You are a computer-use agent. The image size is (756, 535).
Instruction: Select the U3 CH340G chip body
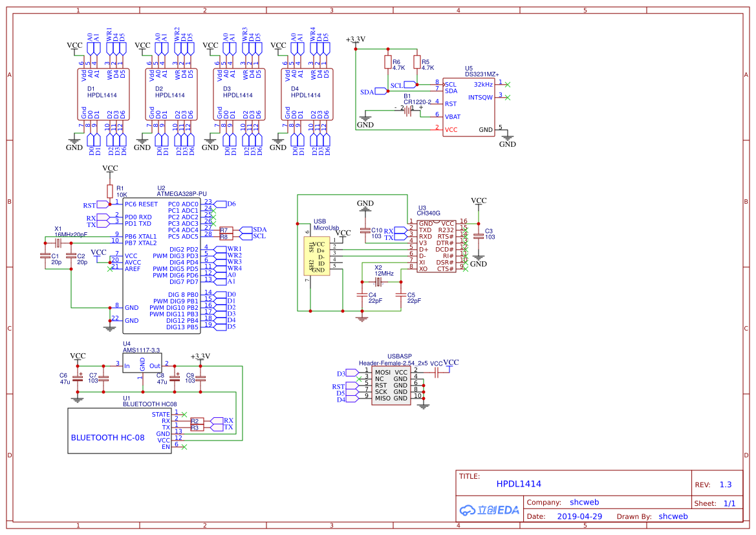(x=437, y=246)
